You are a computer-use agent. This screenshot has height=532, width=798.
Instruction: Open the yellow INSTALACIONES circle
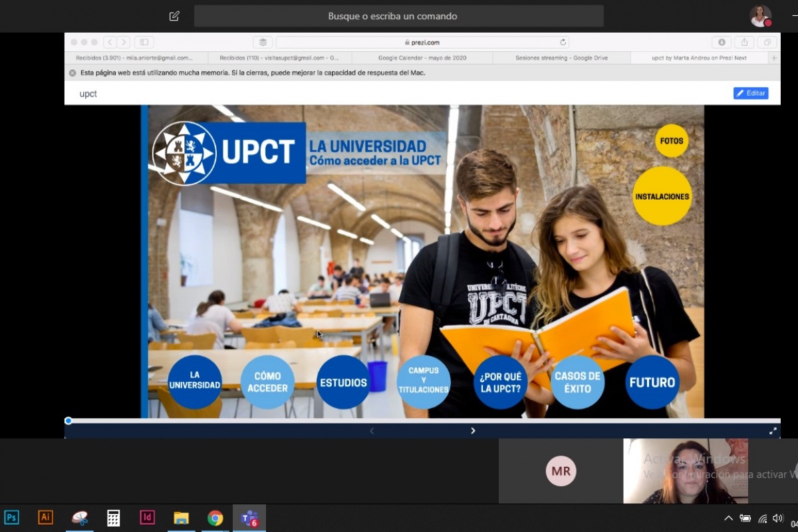click(662, 196)
